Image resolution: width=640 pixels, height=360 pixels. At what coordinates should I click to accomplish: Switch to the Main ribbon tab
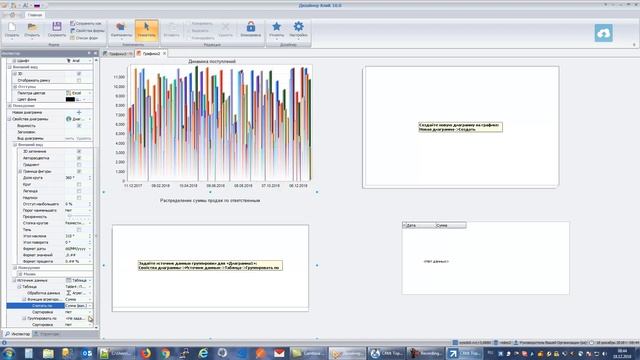pos(35,15)
